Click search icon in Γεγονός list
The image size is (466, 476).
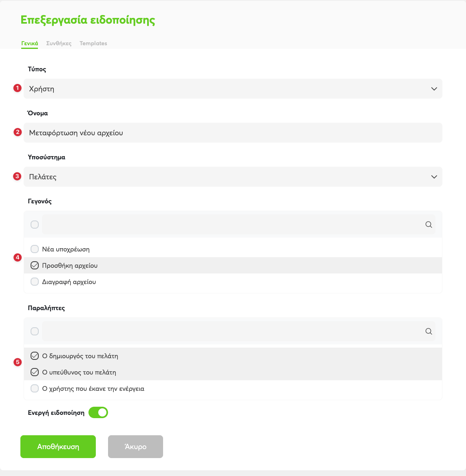428,225
